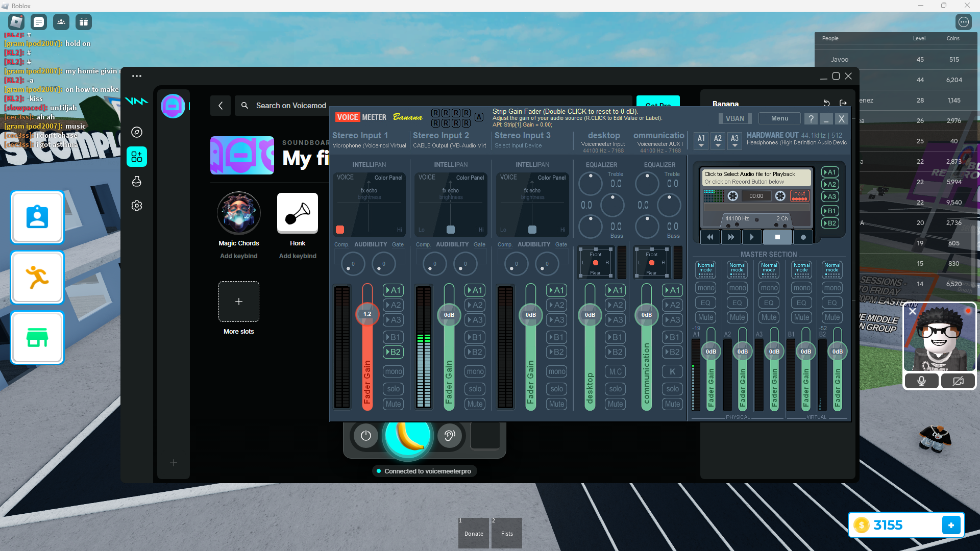Screen dimensions: 980x551
Task: Open Roblox more options ellipsis icon
Action: (x=963, y=22)
